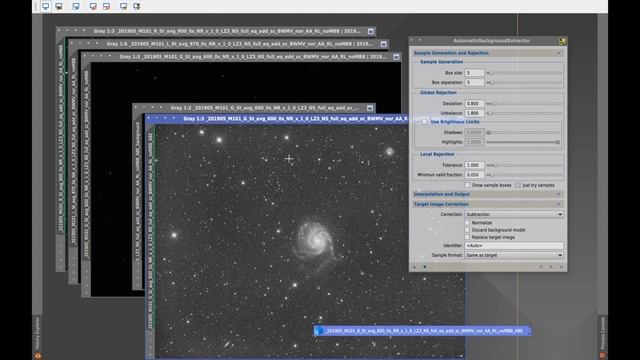Click the reset icon at AutomaticBackgroundExtractor bottom-right corner
This screenshot has height=360, width=640.
coord(561,267)
